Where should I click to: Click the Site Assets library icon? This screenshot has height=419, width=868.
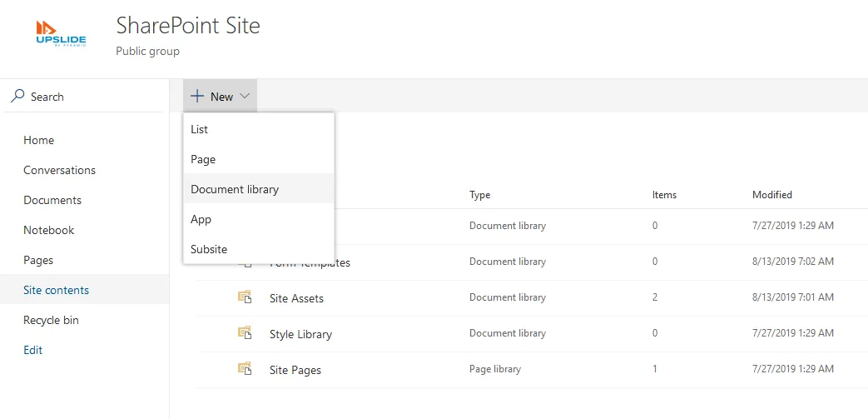point(245,297)
